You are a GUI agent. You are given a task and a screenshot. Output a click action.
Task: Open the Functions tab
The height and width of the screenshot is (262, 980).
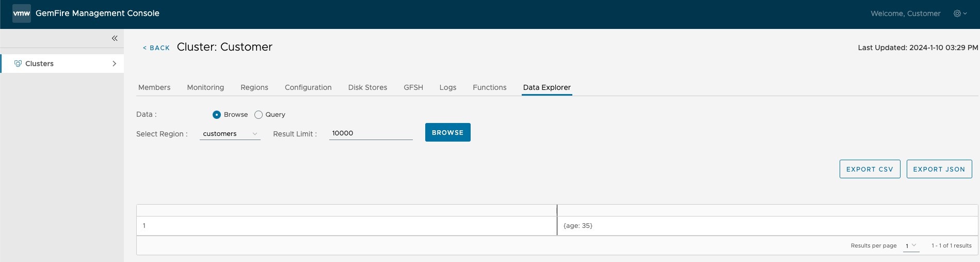(x=490, y=87)
